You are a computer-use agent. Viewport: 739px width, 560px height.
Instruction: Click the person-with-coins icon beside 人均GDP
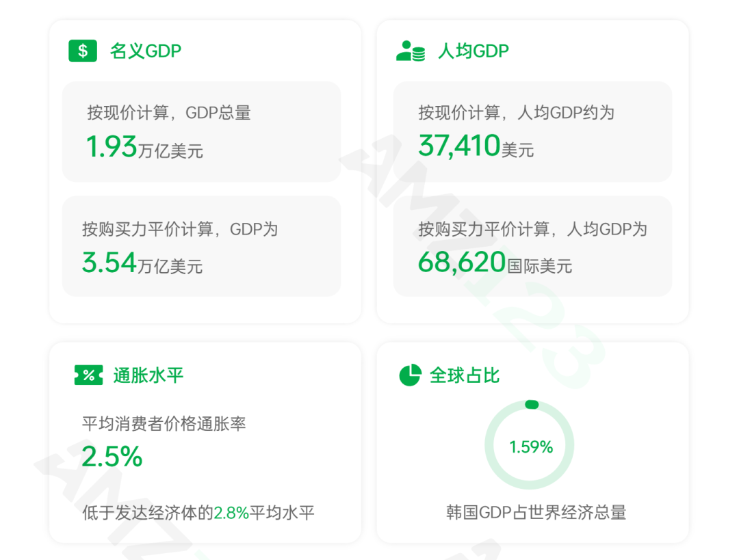pyautogui.click(x=411, y=51)
